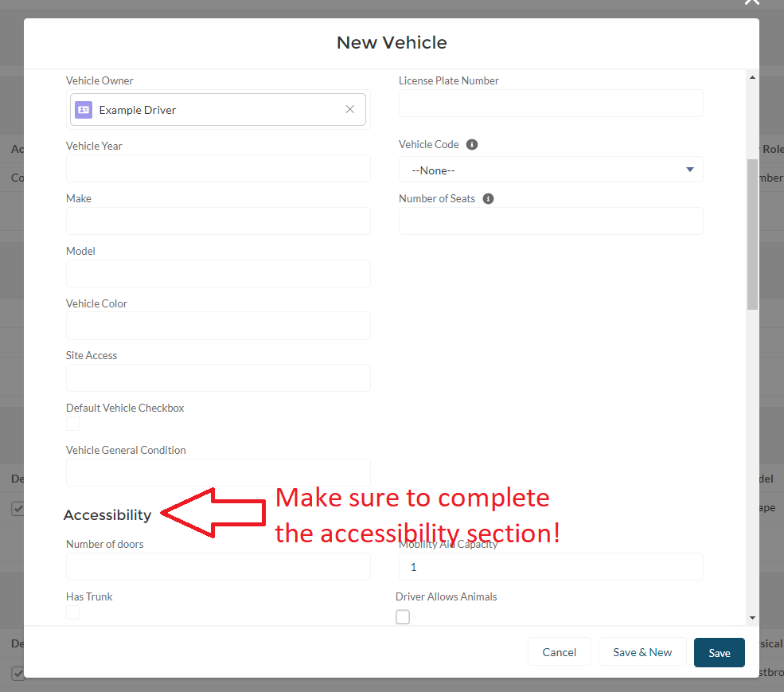This screenshot has height=692, width=784.
Task: Close the New Vehicle dialog
Action: click(x=751, y=2)
